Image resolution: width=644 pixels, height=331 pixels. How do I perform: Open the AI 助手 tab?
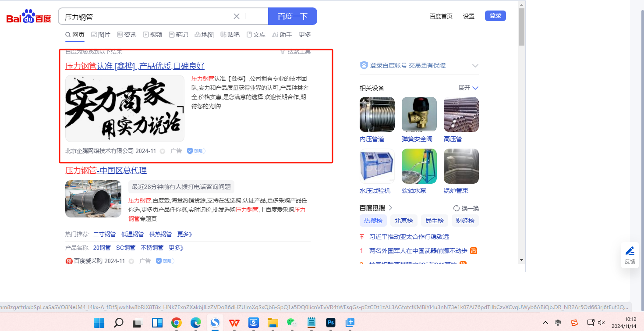(x=282, y=35)
